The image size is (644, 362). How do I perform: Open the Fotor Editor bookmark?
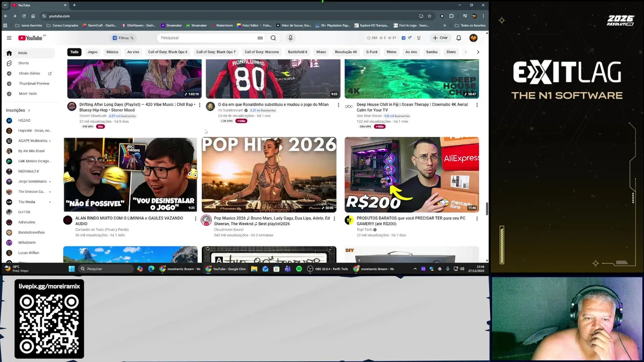(254, 25)
